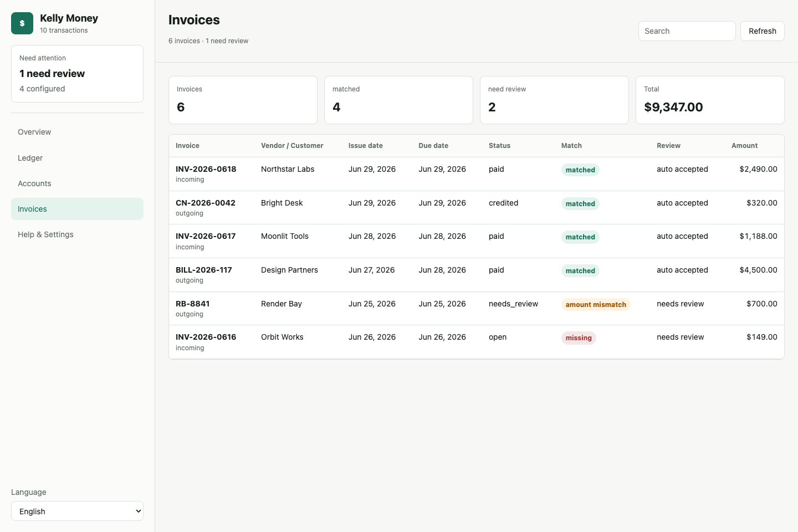Click the Bright Desk vendor cell
Image resolution: width=798 pixels, height=532 pixels.
pyautogui.click(x=282, y=203)
